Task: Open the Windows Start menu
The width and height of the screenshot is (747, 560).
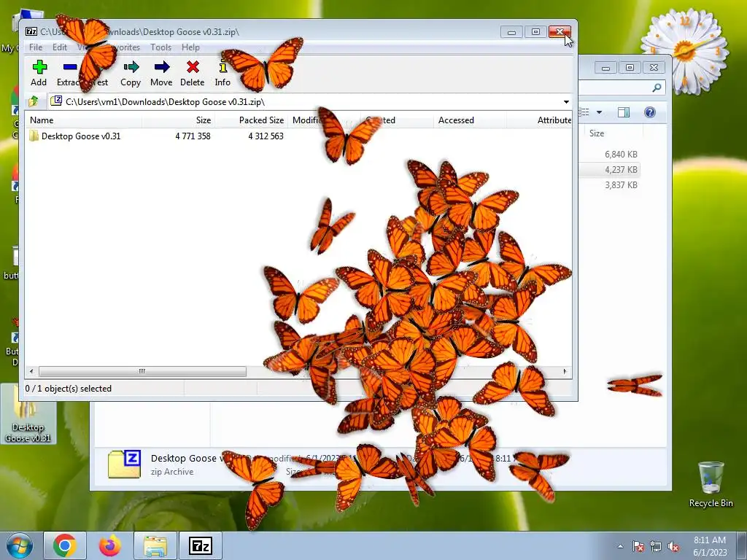Action: pos(20,545)
